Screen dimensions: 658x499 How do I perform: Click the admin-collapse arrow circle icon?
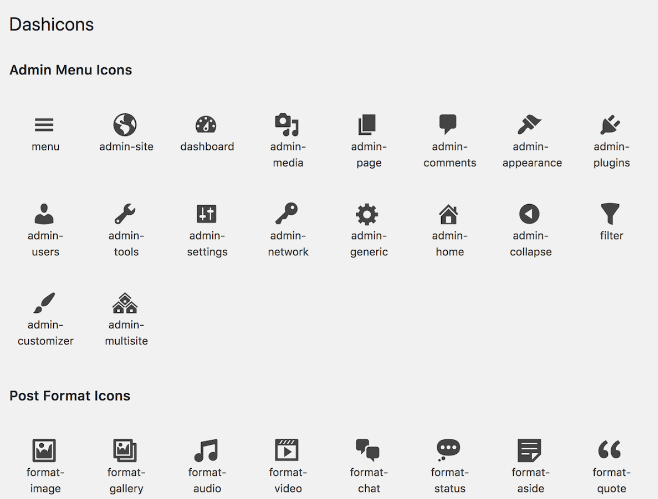pyautogui.click(x=530, y=214)
